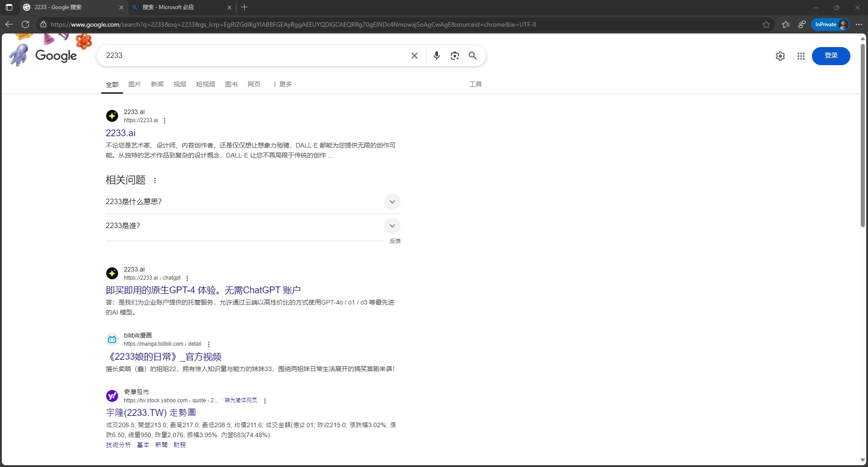Switch to 视频 results tab
This screenshot has height=467, width=868.
tap(180, 84)
